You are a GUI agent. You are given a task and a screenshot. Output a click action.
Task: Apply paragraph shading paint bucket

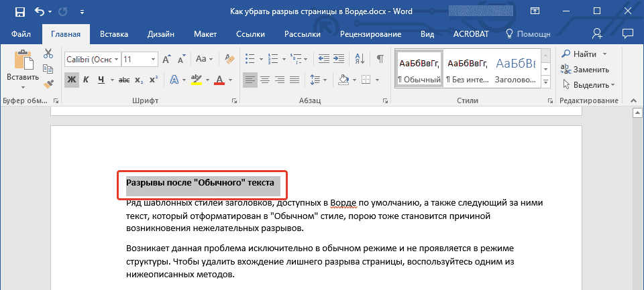click(343, 80)
